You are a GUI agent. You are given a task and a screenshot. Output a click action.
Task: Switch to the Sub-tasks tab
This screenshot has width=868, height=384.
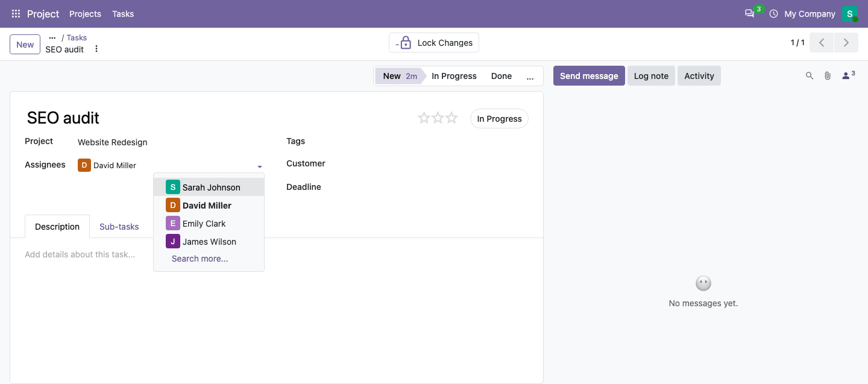coord(119,227)
